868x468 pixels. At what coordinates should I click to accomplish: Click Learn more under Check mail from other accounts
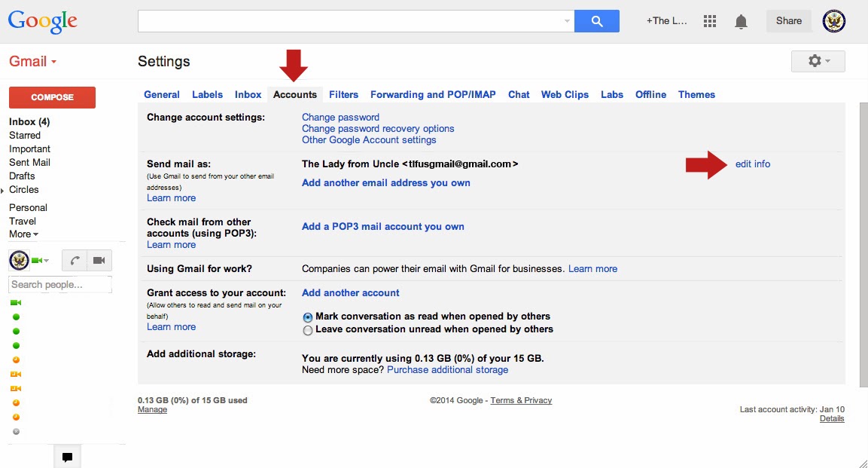point(171,245)
